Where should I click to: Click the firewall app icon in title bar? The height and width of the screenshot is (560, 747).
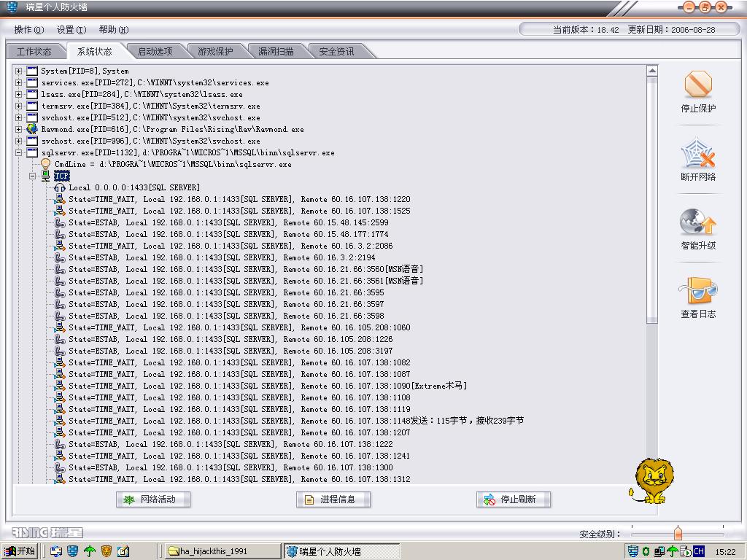(x=12, y=7)
